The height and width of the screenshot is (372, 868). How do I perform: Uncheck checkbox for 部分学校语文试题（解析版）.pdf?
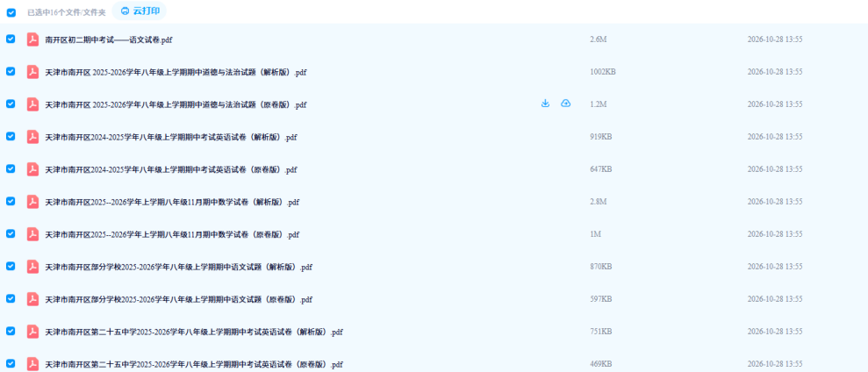click(11, 266)
